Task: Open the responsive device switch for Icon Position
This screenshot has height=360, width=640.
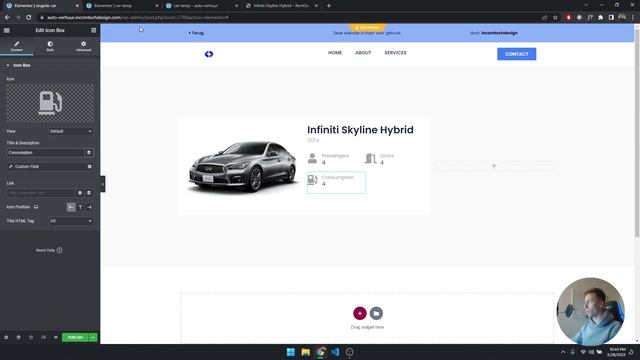Action: coord(36,207)
